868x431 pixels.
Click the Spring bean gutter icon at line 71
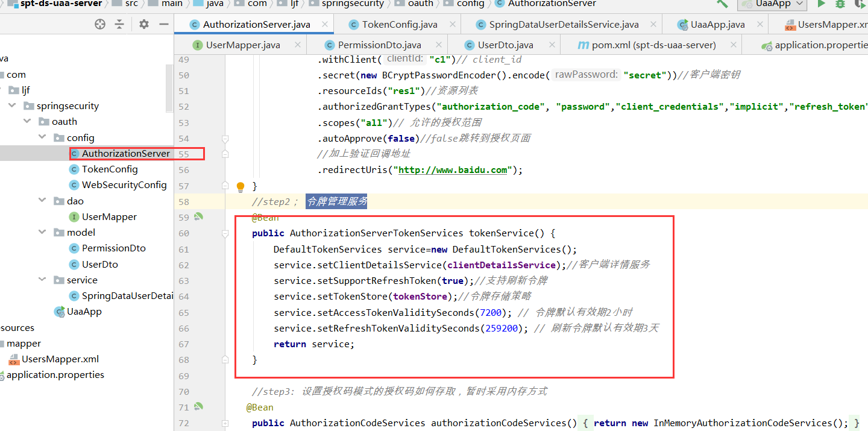[198, 407]
